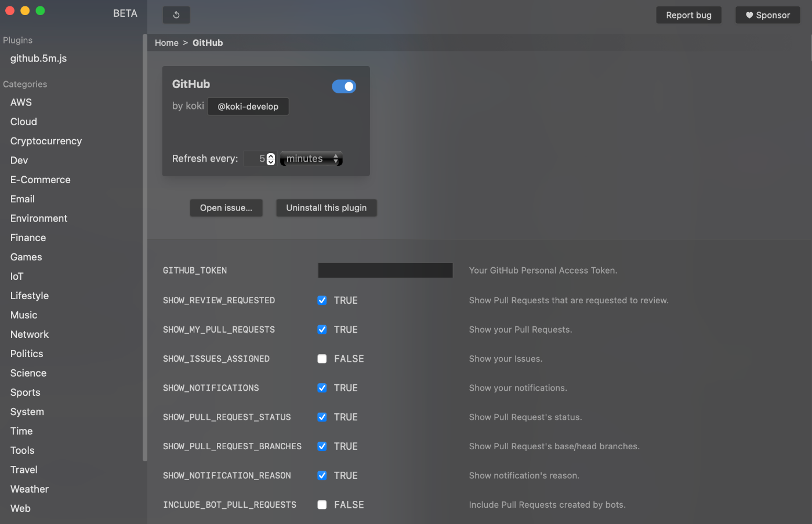Image resolution: width=812 pixels, height=524 pixels.
Task: Browse the Tools category
Action: (22, 450)
